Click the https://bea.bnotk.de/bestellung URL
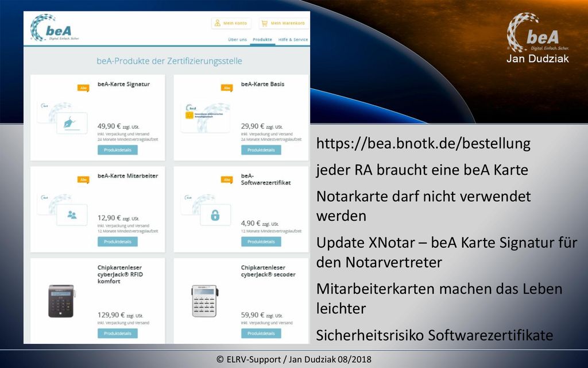 [423, 143]
